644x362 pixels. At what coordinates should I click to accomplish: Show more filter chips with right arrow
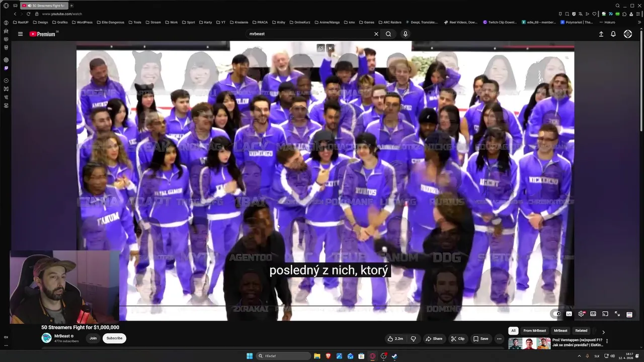click(603, 332)
